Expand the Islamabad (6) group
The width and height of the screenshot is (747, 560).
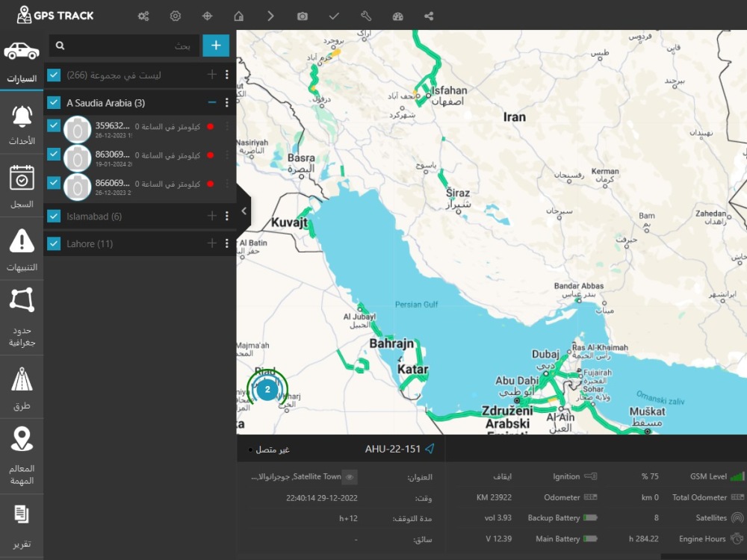pos(212,217)
